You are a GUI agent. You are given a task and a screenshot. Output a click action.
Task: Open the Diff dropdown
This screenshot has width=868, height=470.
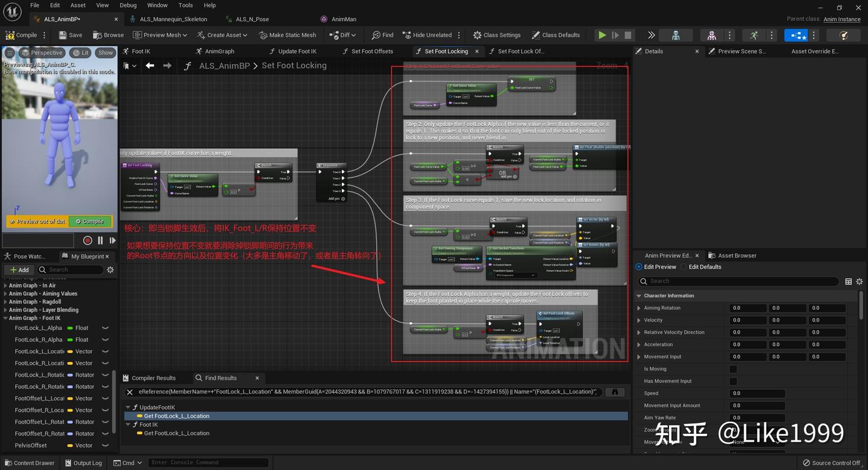click(x=344, y=35)
